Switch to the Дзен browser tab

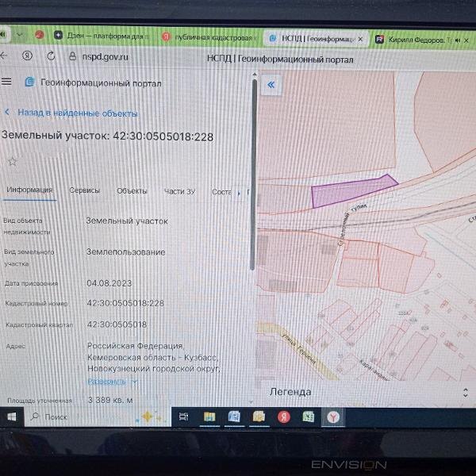point(102,36)
